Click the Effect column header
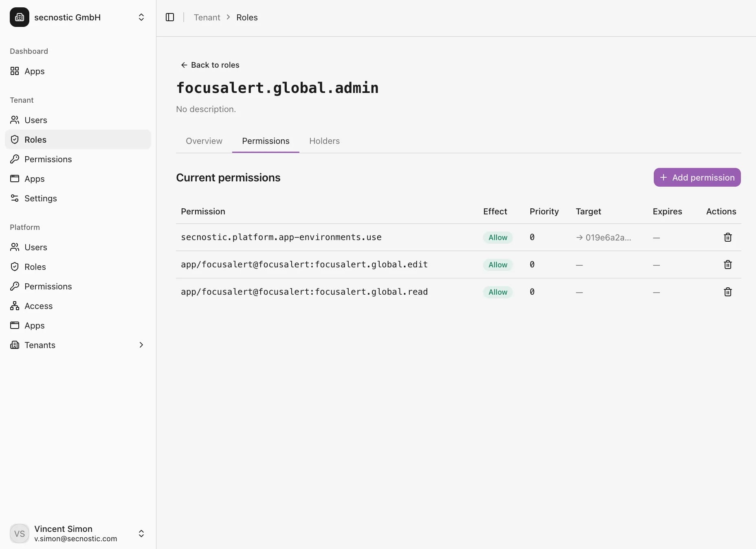Screen dimensions: 756x549 (495, 211)
